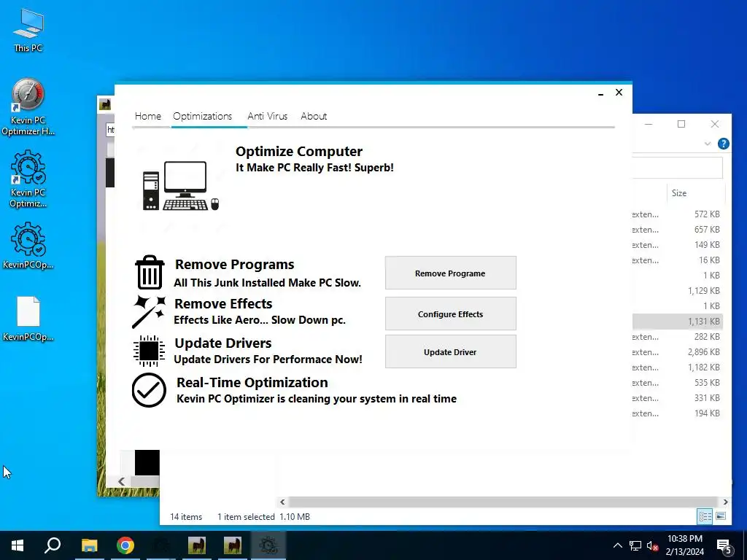
Task: Switch File Explorer to details view
Action: 705,516
